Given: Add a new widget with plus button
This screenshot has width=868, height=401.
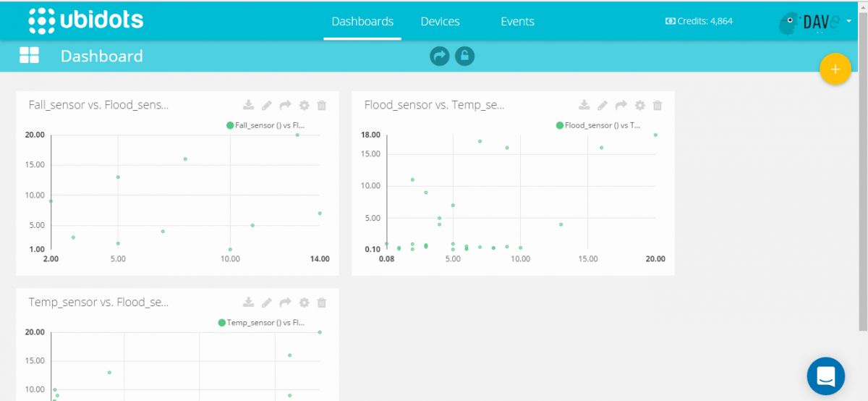Looking at the screenshot, I should click(x=835, y=69).
